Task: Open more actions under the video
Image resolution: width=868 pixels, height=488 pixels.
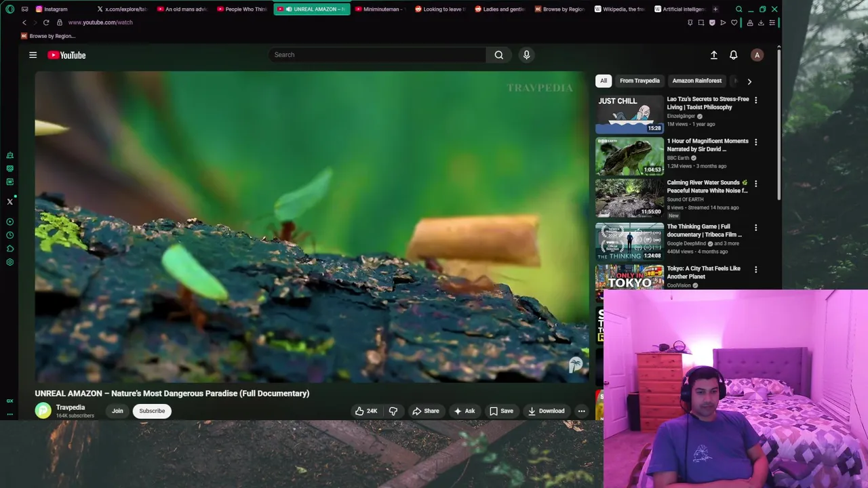Action: (x=581, y=411)
